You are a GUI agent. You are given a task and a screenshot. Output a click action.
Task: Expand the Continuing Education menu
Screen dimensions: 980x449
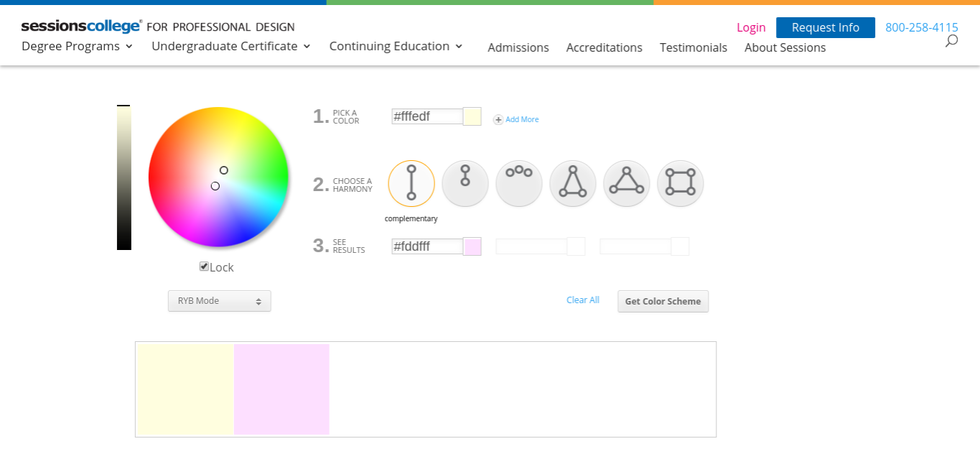(396, 47)
